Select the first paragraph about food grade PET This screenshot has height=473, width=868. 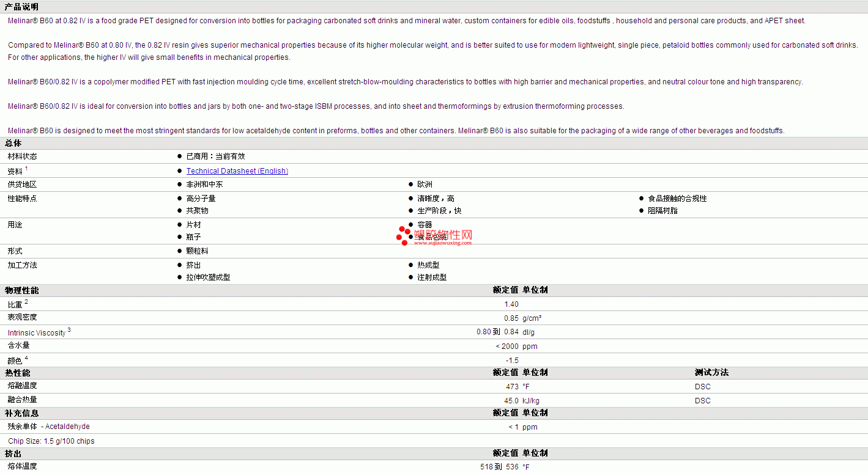point(407,21)
